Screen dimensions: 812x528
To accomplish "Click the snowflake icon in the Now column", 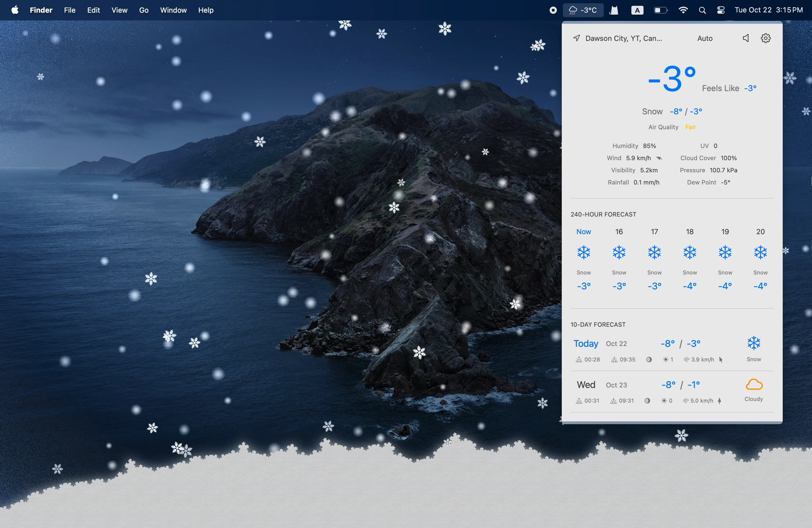I will click(584, 252).
